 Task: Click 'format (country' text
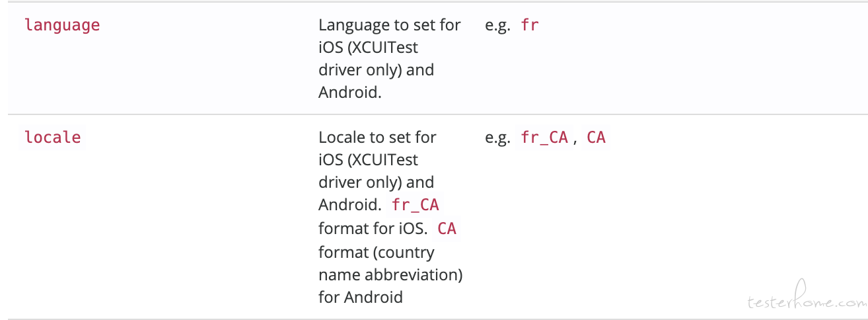[376, 252]
